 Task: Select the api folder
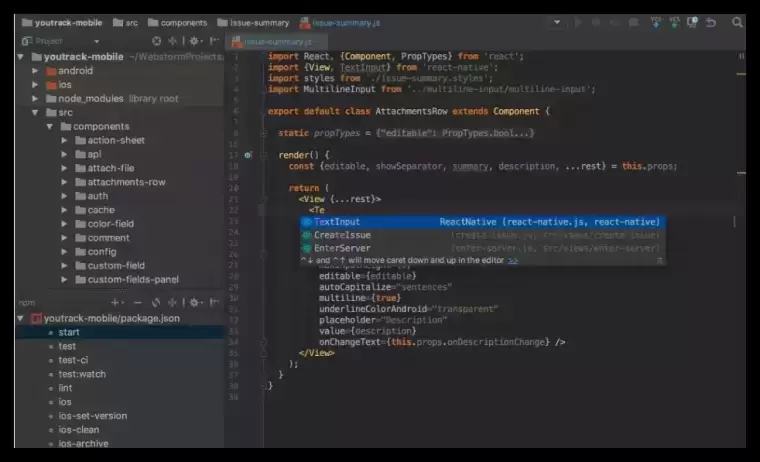pyautogui.click(x=88, y=154)
